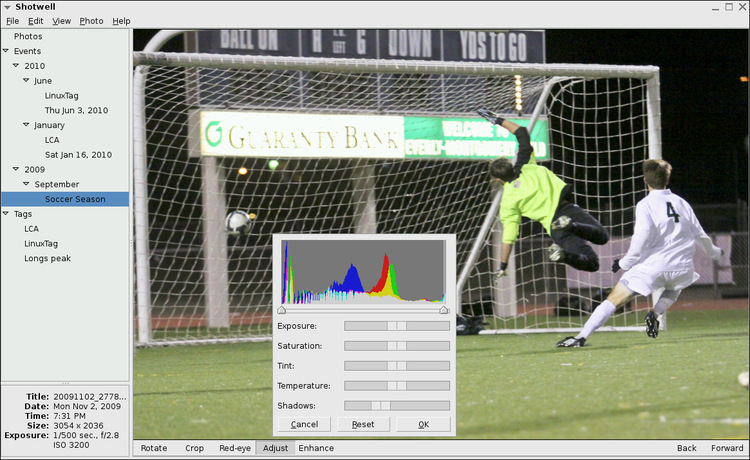Screen dimensions: 750x460
Task: Reset the adjustment sliders
Action: click(363, 424)
